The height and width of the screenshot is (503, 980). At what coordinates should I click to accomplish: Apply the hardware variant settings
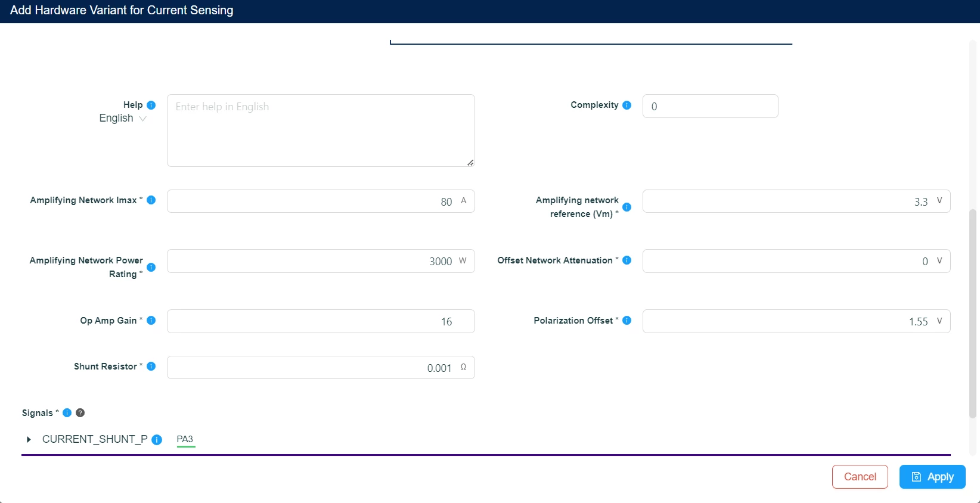click(x=932, y=477)
